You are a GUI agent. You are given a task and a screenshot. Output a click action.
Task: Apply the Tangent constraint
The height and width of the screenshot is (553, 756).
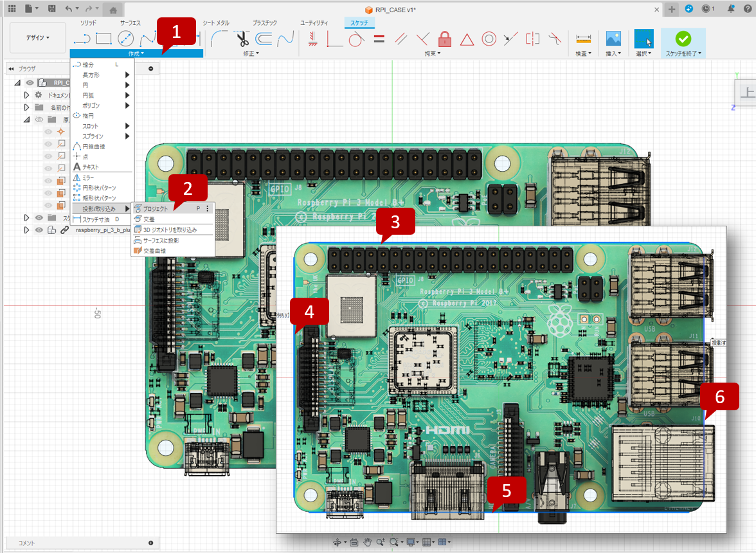(x=356, y=39)
